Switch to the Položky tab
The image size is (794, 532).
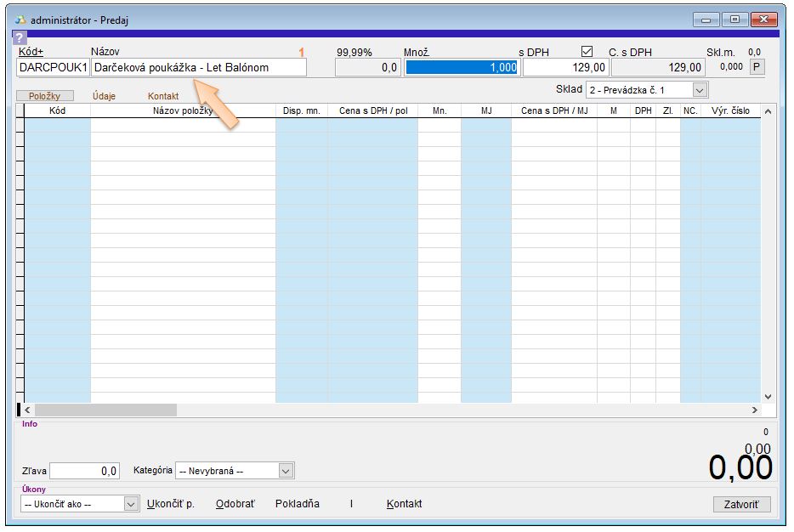click(45, 96)
